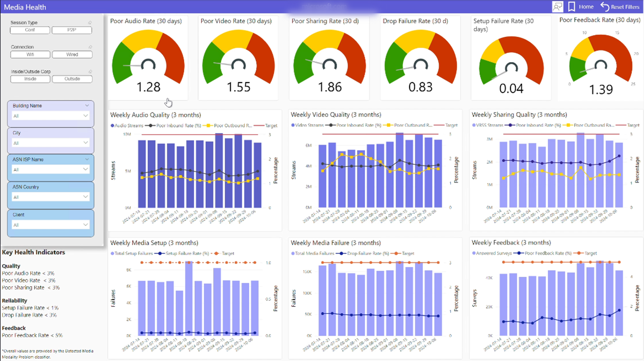This screenshot has width=644, height=361.
Task: Clear Connection filter with its eraser icon
Action: pos(91,47)
